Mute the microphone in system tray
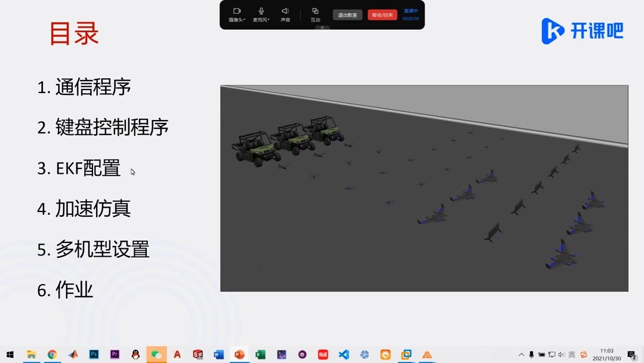This screenshot has width=644, height=363. (x=531, y=355)
